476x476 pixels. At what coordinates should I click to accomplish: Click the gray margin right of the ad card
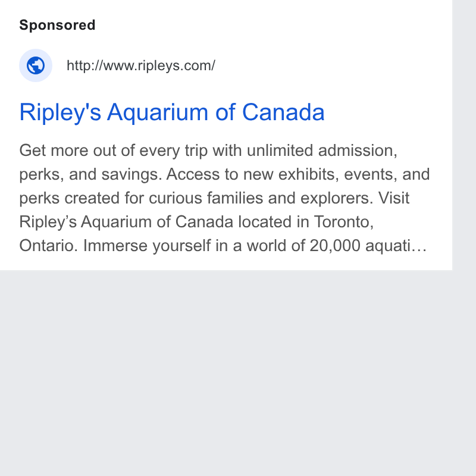point(464,135)
